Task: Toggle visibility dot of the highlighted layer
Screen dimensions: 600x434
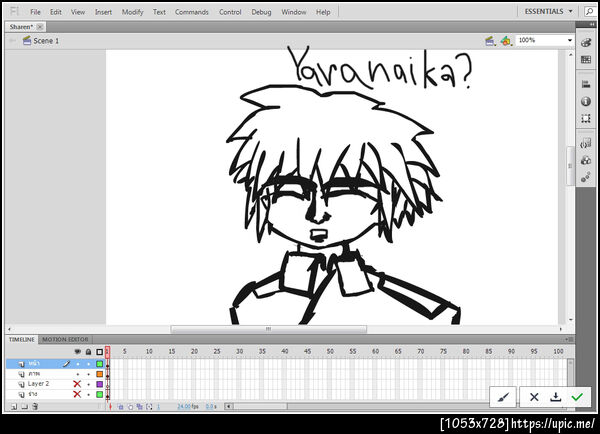Action: point(78,364)
